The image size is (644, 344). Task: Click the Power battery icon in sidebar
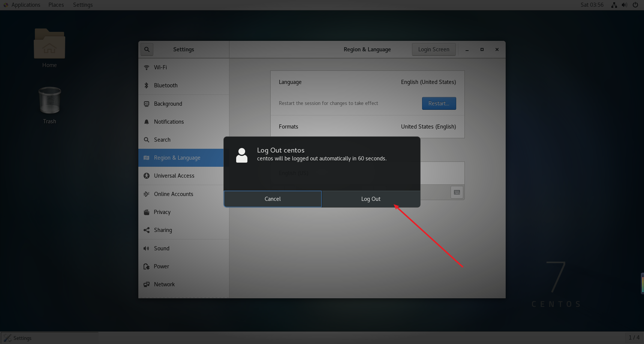click(147, 266)
